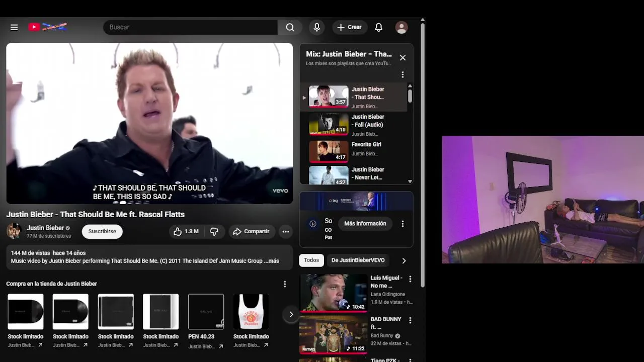Click the Suscribirse button
The image size is (644, 362).
[102, 231]
